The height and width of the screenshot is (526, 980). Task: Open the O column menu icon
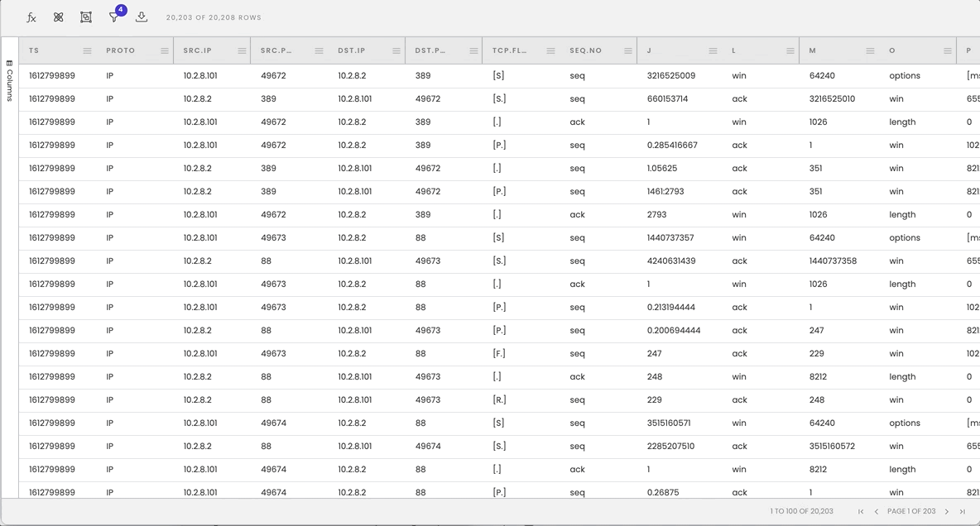pos(948,50)
